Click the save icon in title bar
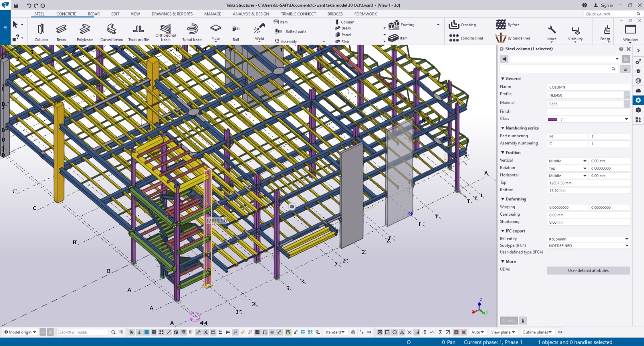644x346 pixels. pos(16,5)
